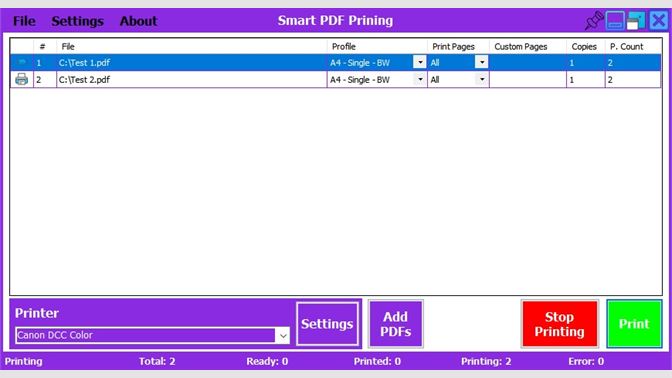The height and width of the screenshot is (378, 672).
Task: Click the printer icon for Test 2.pdf
Action: point(21,79)
